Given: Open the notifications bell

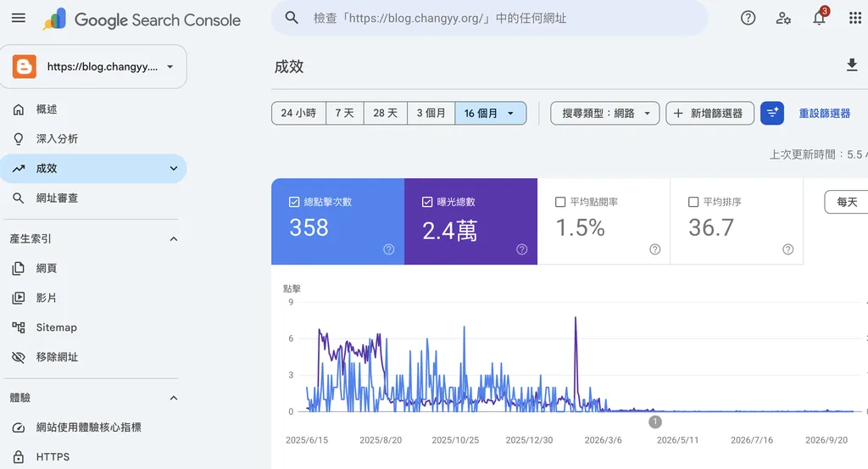Looking at the screenshot, I should pos(820,19).
